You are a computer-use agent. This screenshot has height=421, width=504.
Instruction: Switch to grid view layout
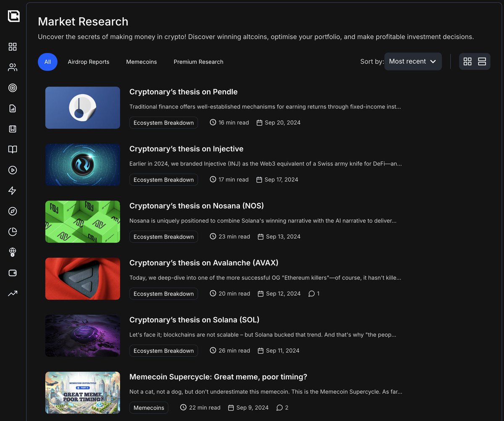coord(467,61)
